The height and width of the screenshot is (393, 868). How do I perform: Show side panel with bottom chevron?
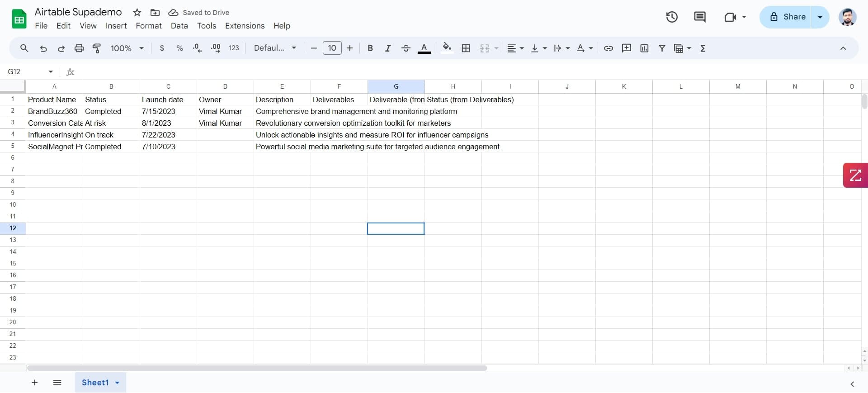(x=852, y=384)
